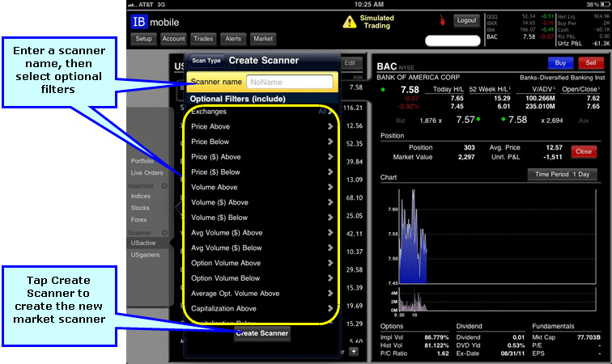Tap the 116.21 price in the list

(353, 108)
